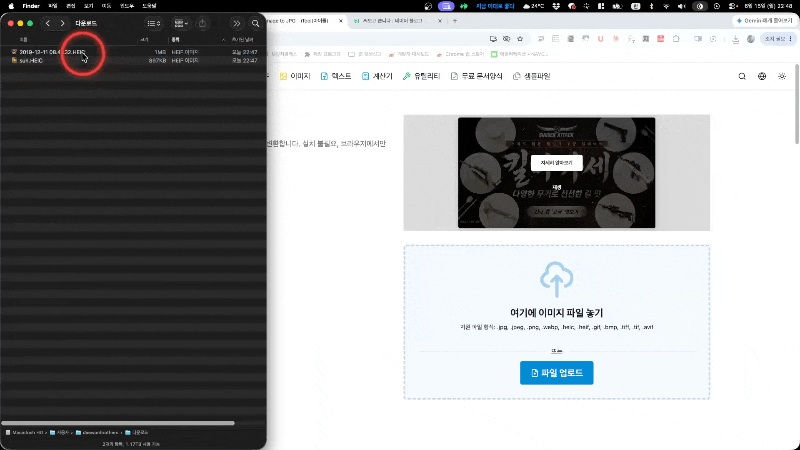
Task: Close the first browser tab
Action: (341, 21)
